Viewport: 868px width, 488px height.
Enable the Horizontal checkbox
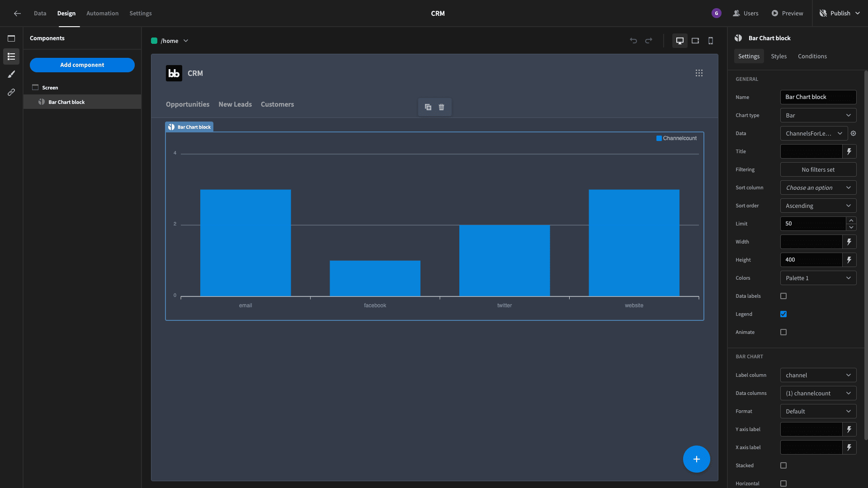(783, 483)
